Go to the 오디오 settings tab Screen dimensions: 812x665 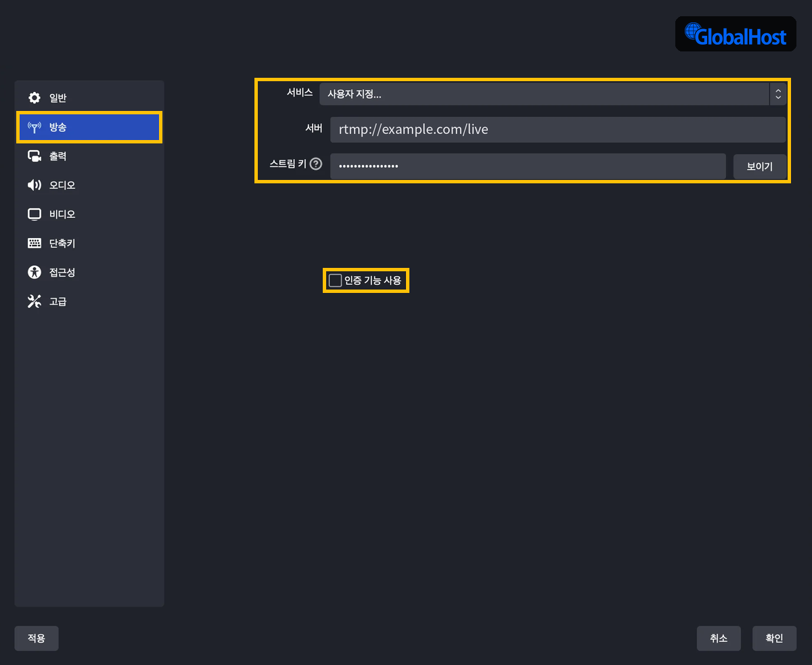[x=89, y=185]
